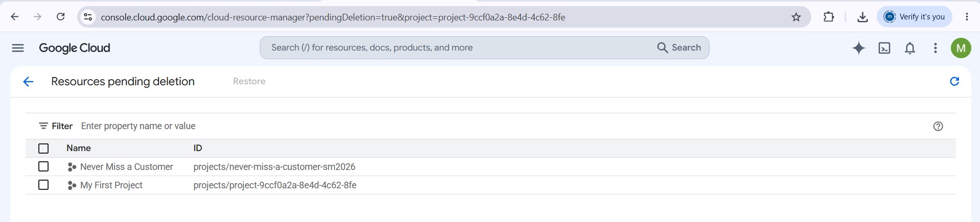Reload the browser page
980x222 pixels.
(x=60, y=17)
